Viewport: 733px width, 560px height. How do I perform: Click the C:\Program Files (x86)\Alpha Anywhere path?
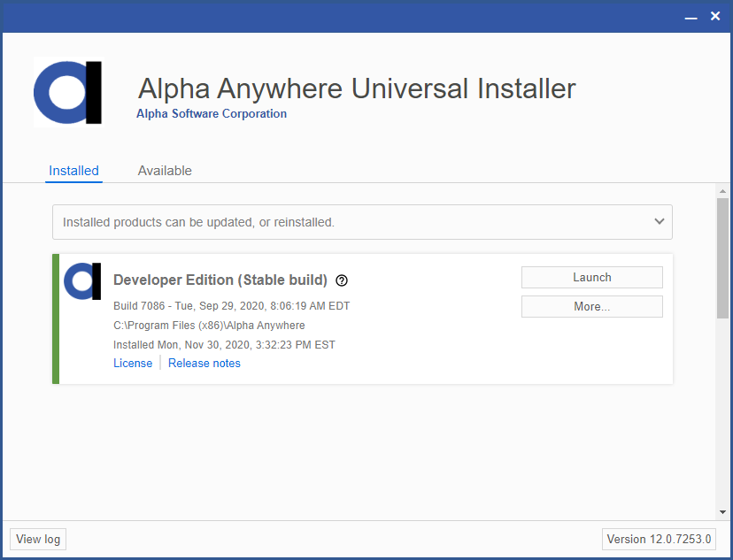coord(209,325)
